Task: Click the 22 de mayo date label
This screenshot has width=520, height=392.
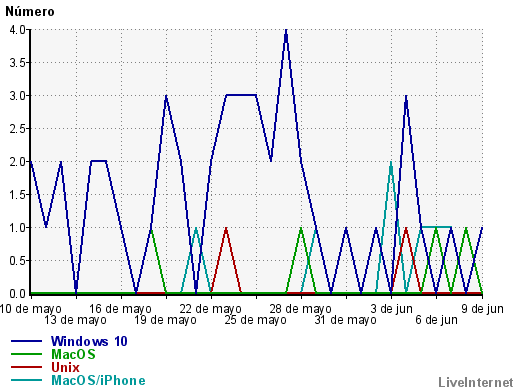Action: [210, 309]
